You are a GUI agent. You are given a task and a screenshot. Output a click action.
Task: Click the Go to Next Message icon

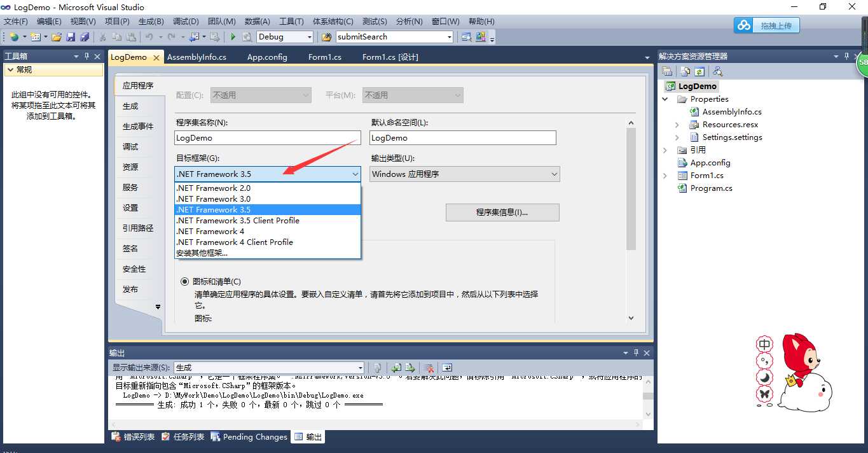point(410,368)
